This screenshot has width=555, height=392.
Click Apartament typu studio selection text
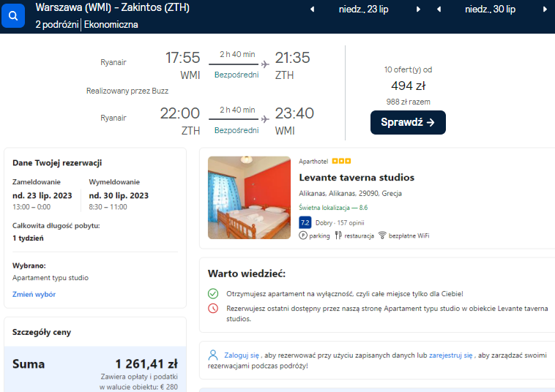(x=51, y=278)
